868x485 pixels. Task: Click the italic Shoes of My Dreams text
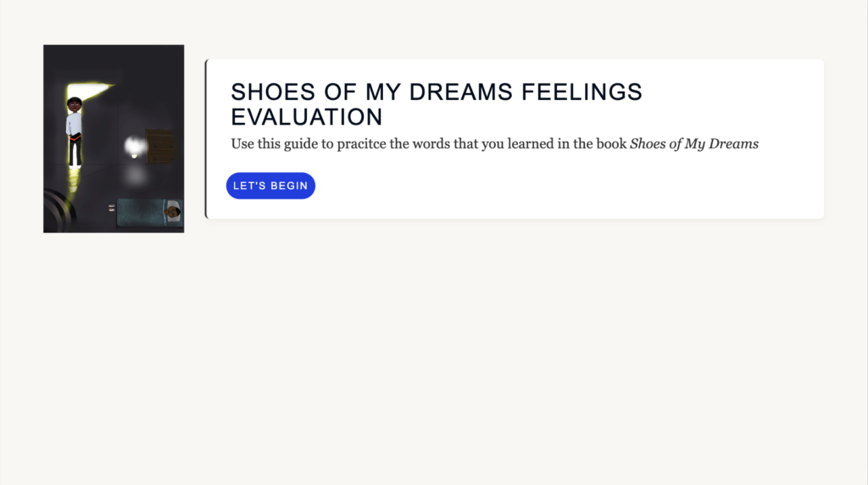tap(694, 144)
